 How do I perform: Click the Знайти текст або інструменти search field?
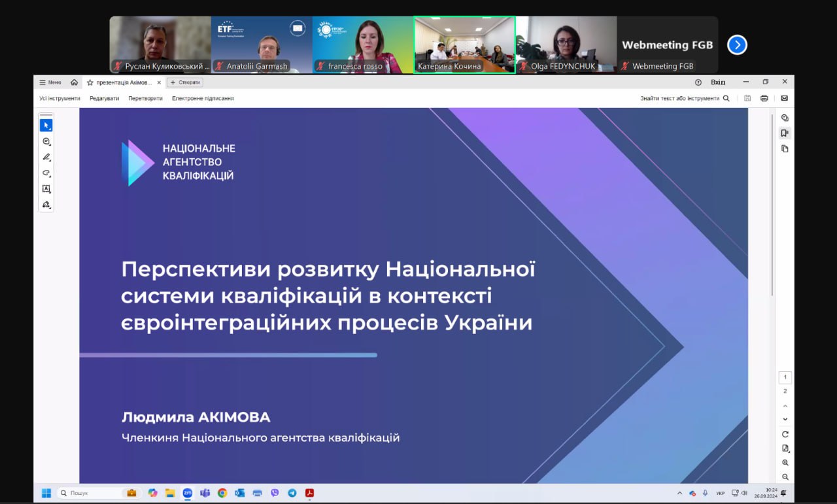pyautogui.click(x=684, y=98)
